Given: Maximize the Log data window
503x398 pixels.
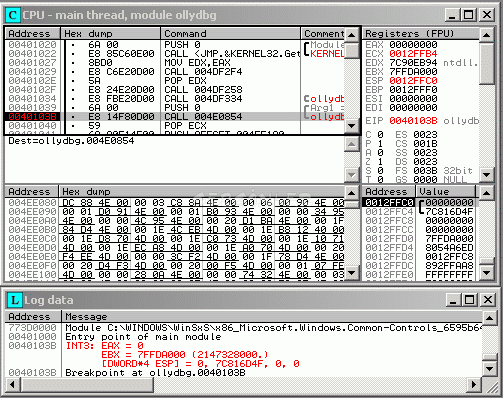Looking at the screenshot, I should tap(469, 300).
